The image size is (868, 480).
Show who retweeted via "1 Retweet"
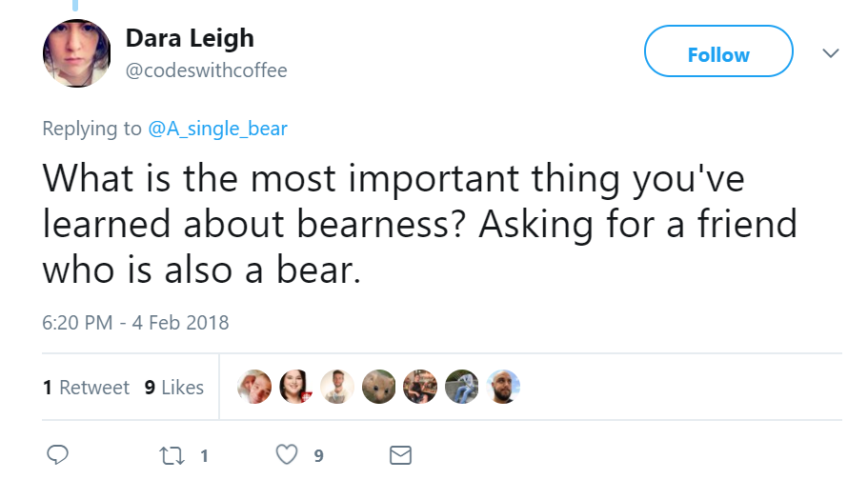point(86,388)
